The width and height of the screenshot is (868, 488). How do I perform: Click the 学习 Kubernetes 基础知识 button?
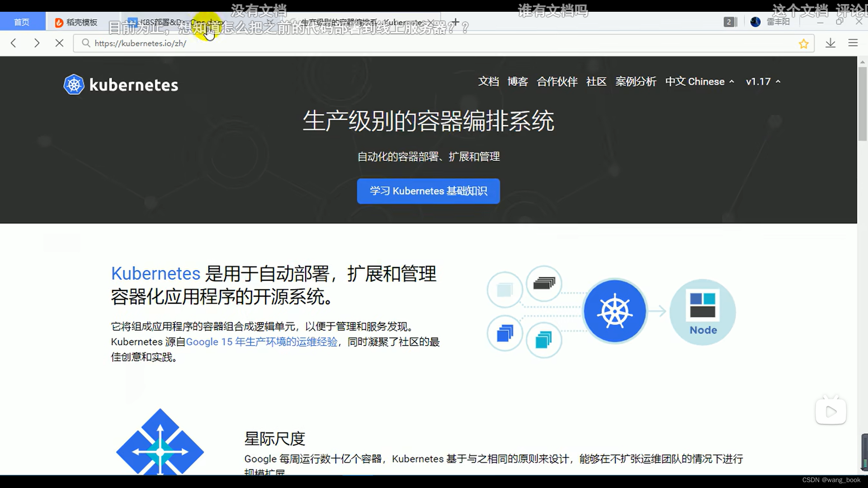(428, 191)
